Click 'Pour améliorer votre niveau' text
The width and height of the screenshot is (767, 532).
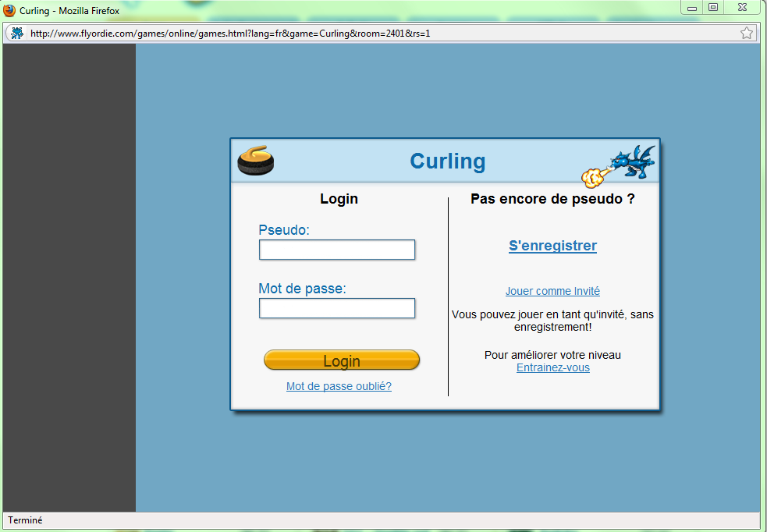coord(552,355)
